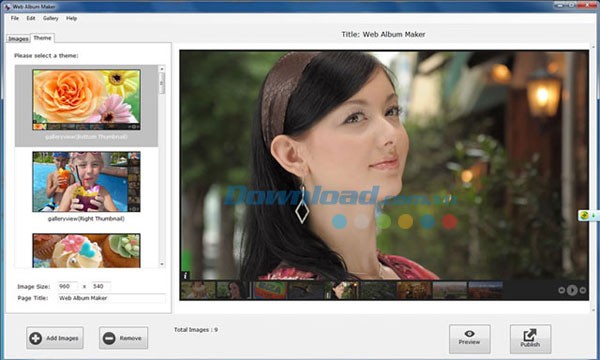Click the Web Album Maker title bar icon
Viewport: 600px width, 360px height.
(x=7, y=7)
